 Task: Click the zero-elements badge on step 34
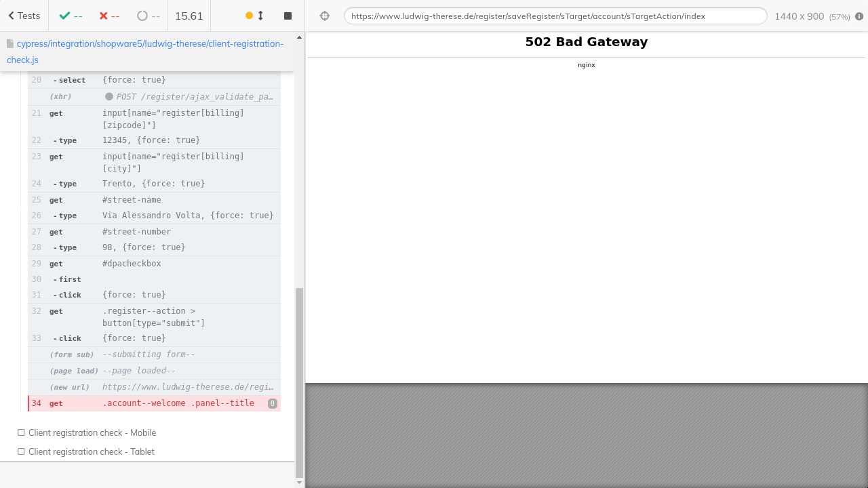click(273, 403)
